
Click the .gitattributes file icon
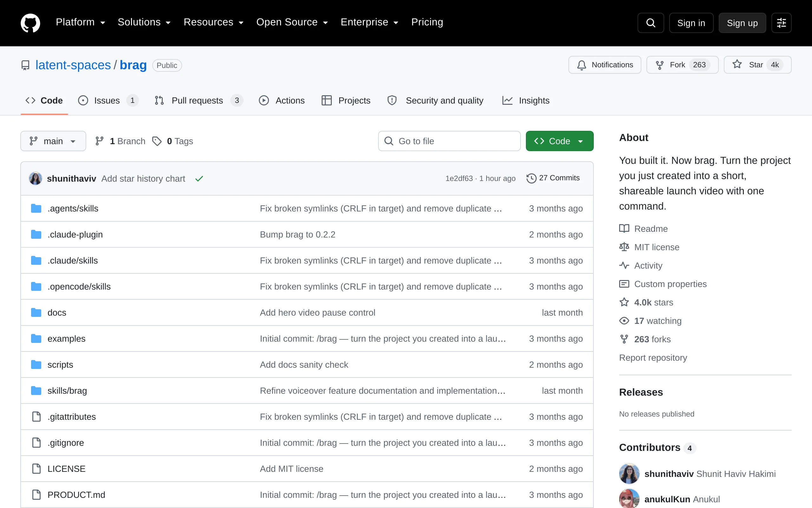click(36, 417)
